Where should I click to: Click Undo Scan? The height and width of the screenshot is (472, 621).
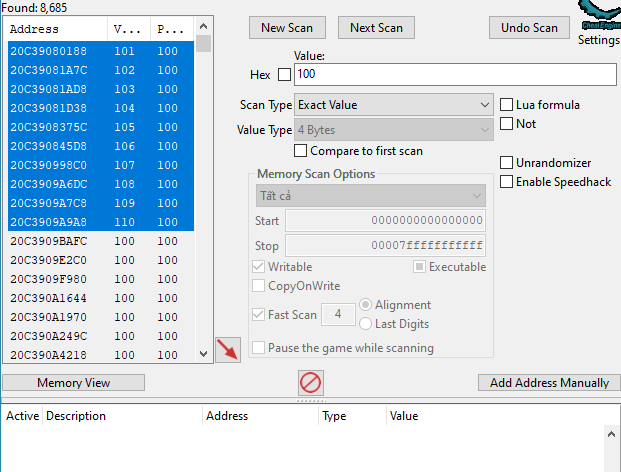click(x=530, y=27)
